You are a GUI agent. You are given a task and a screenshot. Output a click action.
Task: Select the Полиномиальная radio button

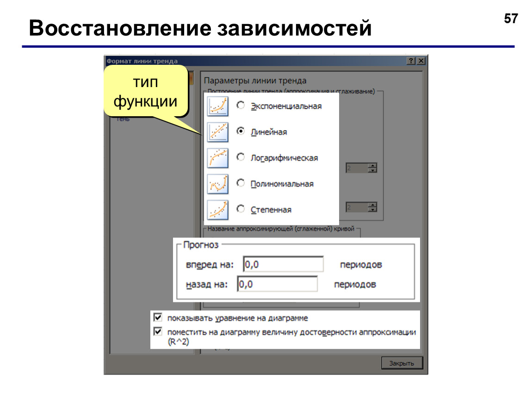pyautogui.click(x=241, y=183)
